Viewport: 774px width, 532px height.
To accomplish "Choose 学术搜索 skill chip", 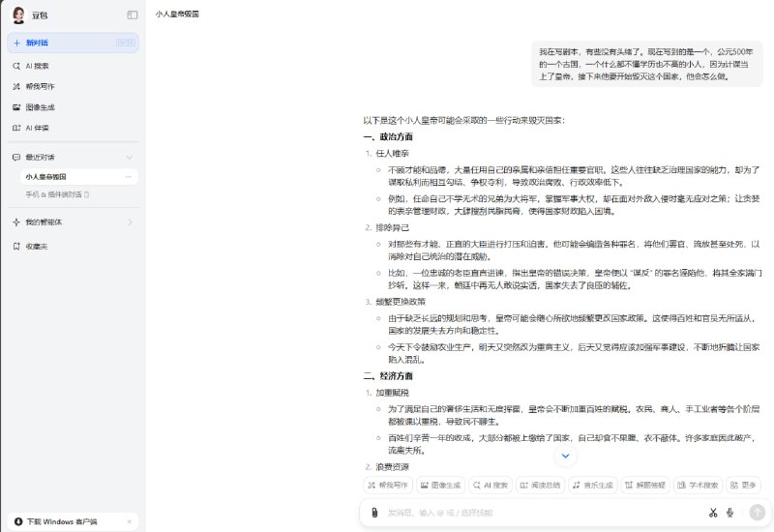I will click(x=698, y=486).
